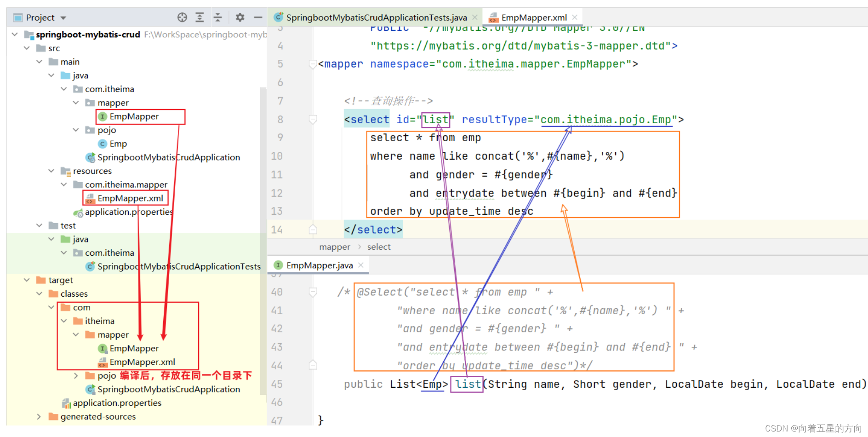Open the Project view dropdown

point(63,18)
